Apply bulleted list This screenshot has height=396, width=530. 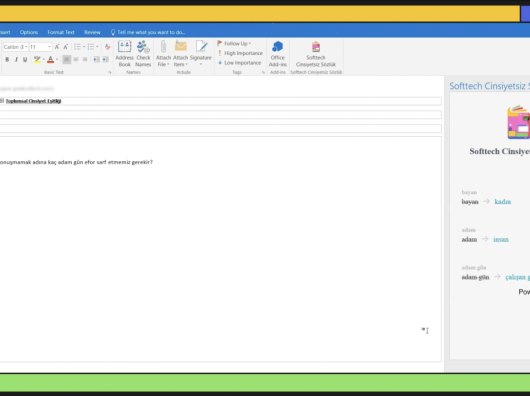point(77,47)
